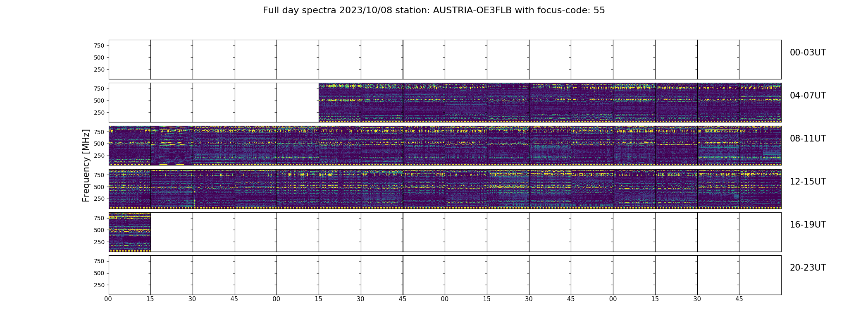Click the first 00 tick on time axis
The image size is (868, 331).
108,299
